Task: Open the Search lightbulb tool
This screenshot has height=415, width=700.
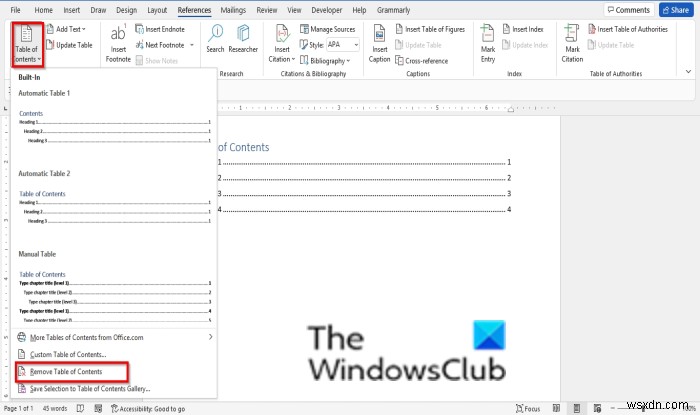Action: 215,39
